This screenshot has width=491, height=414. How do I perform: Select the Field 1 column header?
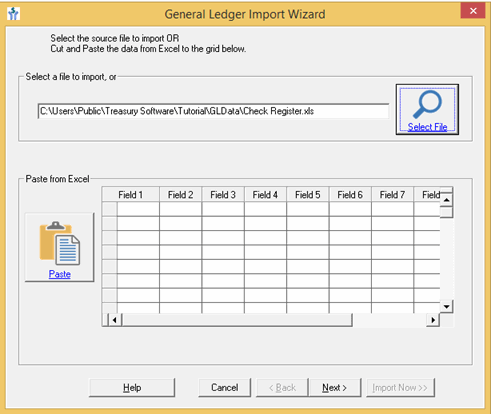click(x=131, y=195)
